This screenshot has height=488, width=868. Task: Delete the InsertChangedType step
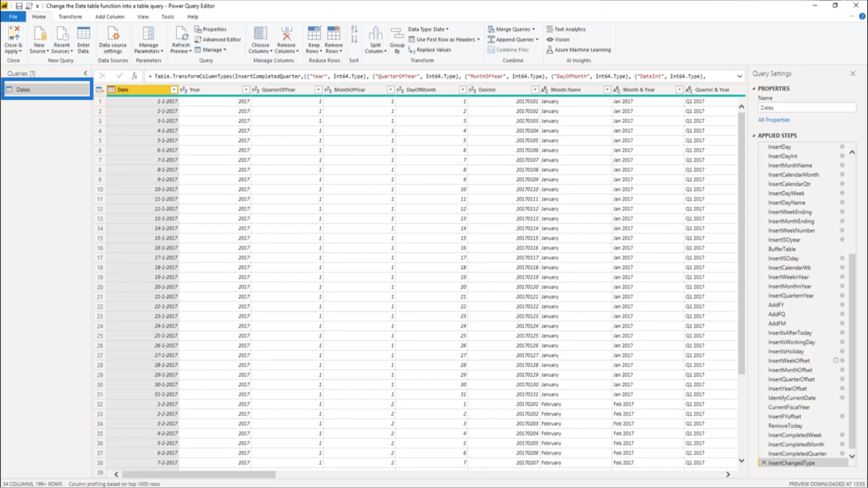[x=764, y=463]
